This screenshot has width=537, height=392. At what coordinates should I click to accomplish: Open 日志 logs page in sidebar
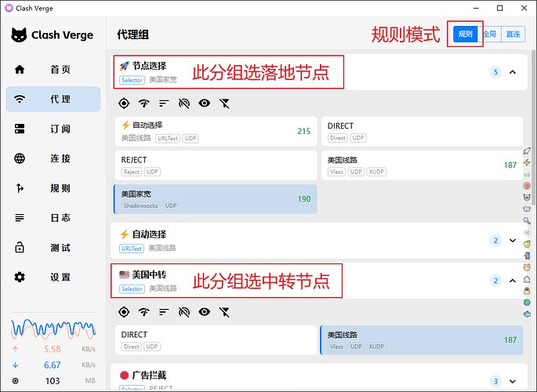click(x=53, y=218)
